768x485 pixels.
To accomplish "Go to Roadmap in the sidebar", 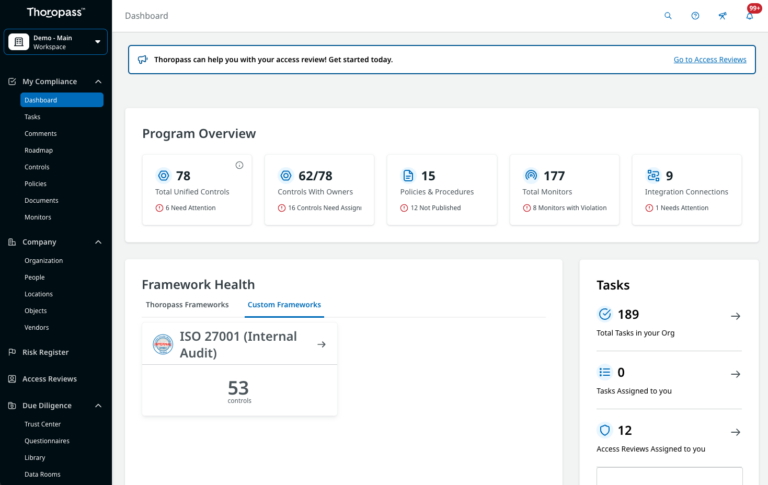I will click(39, 150).
